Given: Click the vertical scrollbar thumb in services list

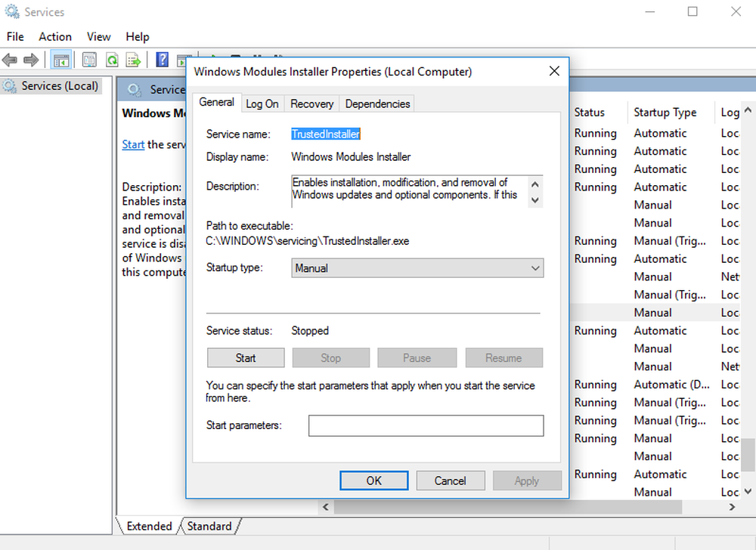Looking at the screenshot, I should 748,455.
